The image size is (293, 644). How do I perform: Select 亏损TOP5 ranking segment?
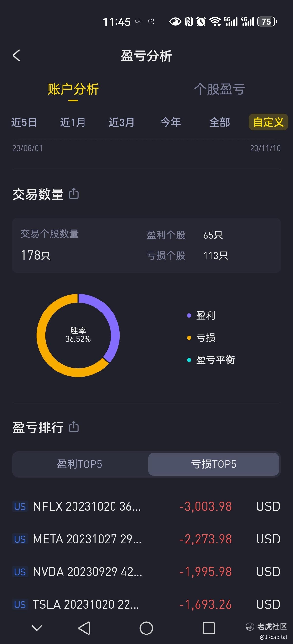tap(213, 464)
